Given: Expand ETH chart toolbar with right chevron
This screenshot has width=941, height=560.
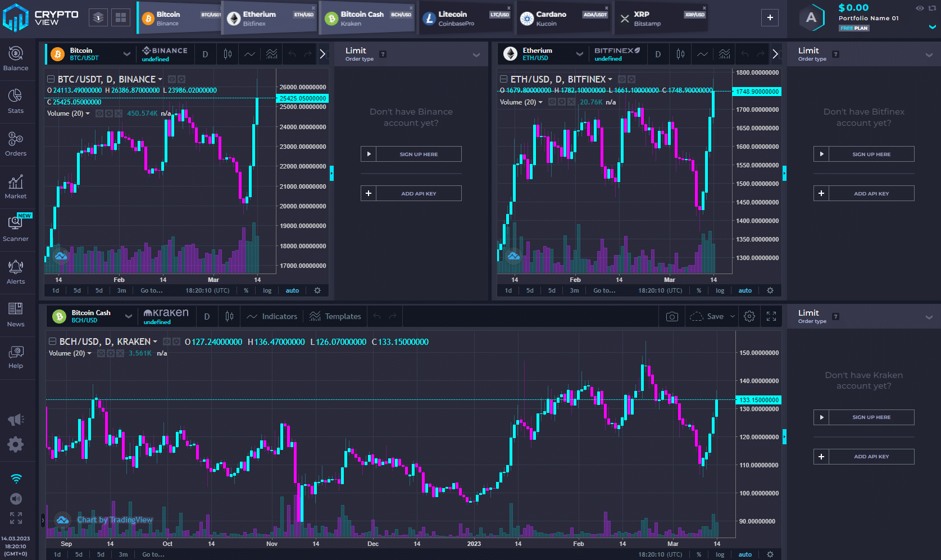Looking at the screenshot, I should click(775, 54).
